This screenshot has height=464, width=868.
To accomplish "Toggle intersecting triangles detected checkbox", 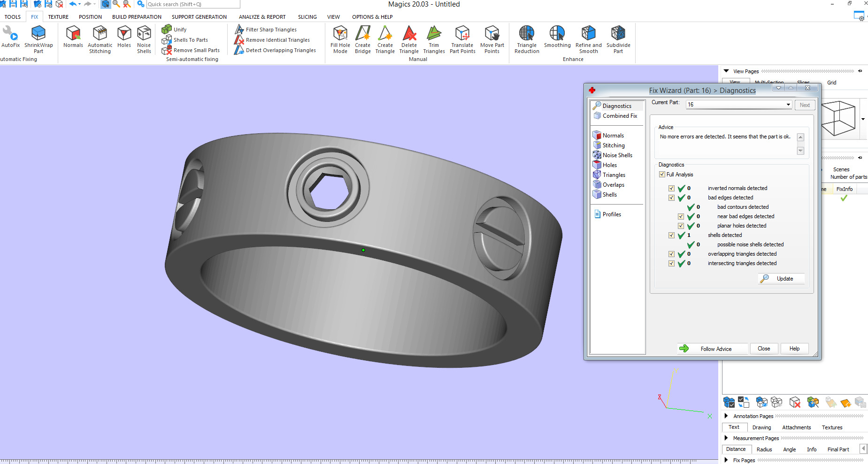I will tap(671, 263).
